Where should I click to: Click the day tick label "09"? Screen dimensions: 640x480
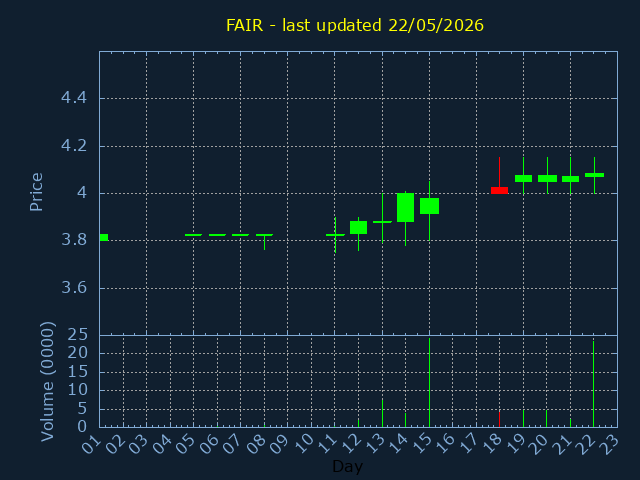tap(280, 444)
